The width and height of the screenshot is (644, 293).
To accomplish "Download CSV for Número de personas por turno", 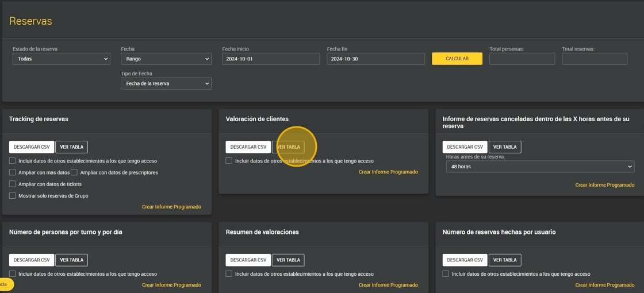I will tap(32, 260).
